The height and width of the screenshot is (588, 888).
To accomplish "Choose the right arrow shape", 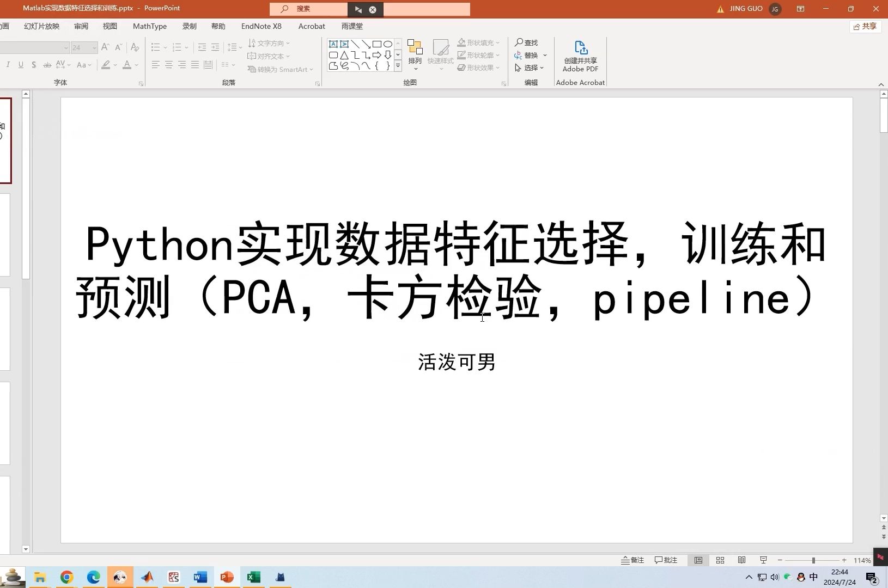I will point(377,55).
